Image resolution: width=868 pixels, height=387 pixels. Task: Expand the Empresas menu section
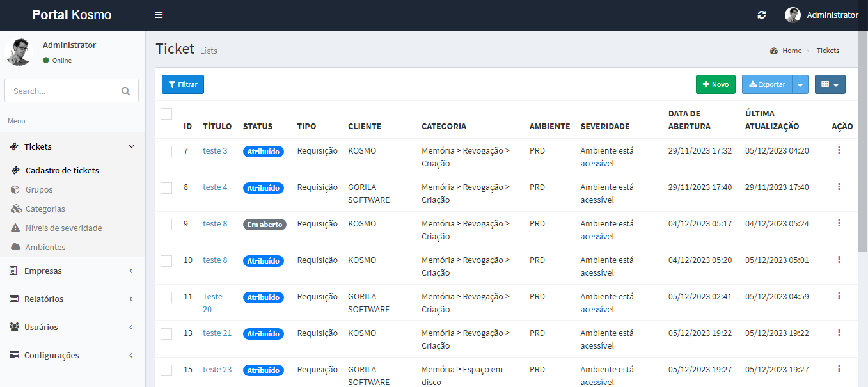(73, 271)
